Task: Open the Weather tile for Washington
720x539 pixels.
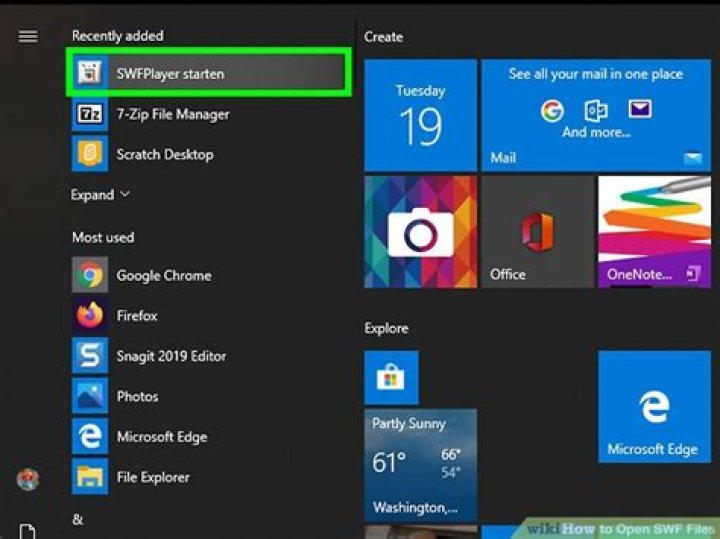Action: pyautogui.click(x=419, y=463)
